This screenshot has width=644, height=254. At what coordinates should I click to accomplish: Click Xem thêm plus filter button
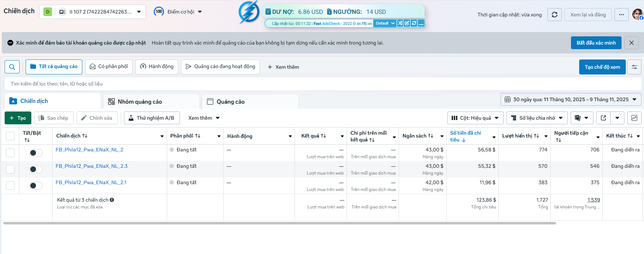point(283,67)
